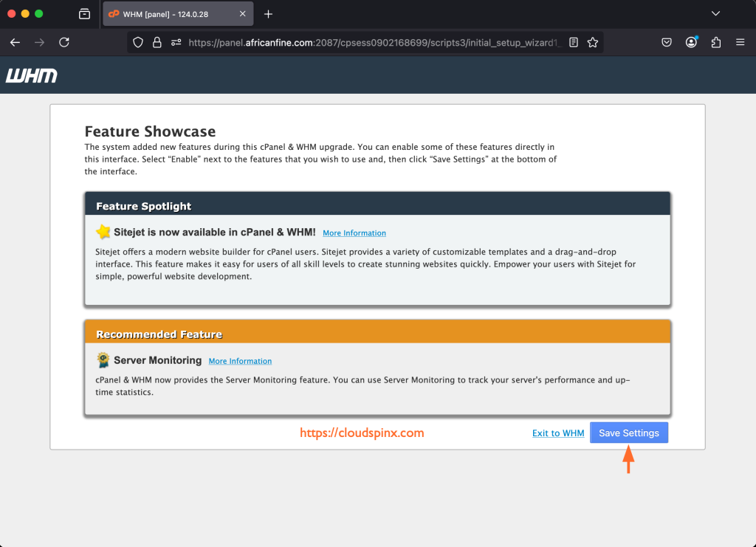Expand the list all tabs chevron

[x=715, y=14]
